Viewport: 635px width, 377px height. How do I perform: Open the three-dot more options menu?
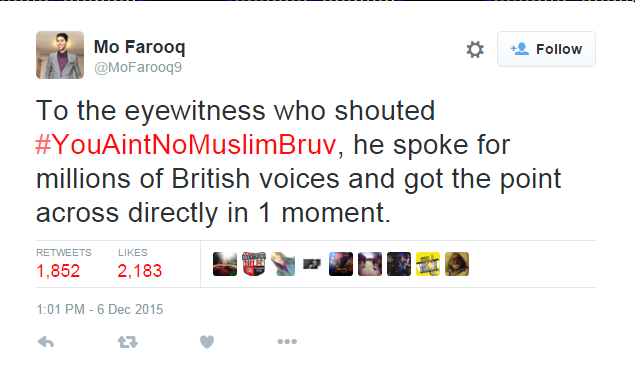[287, 342]
